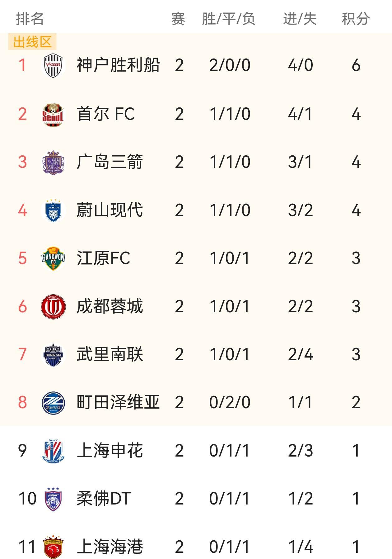
Task: Open team name 武里南联
Action: (x=110, y=354)
